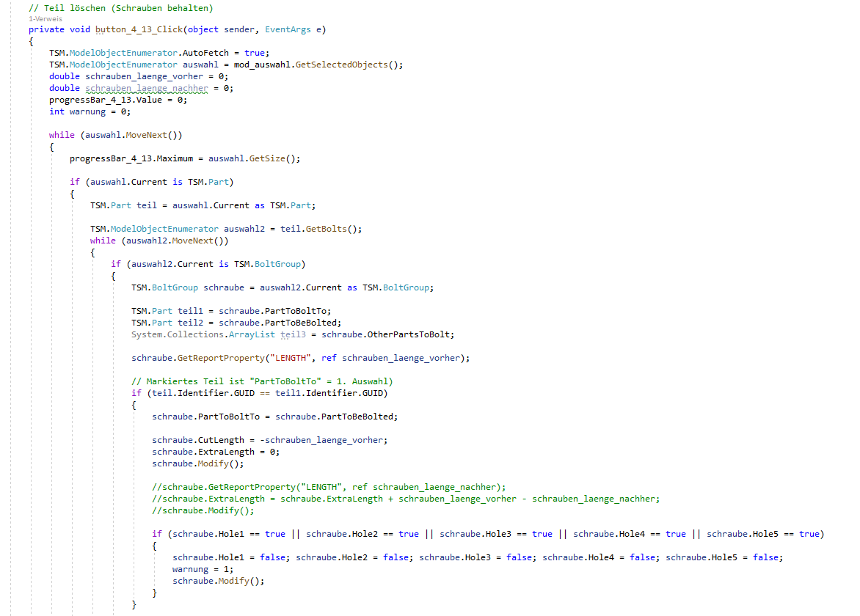Click System.Collections.ArrayList type name
Screen dimensions: 860x616
pyautogui.click(x=203, y=335)
